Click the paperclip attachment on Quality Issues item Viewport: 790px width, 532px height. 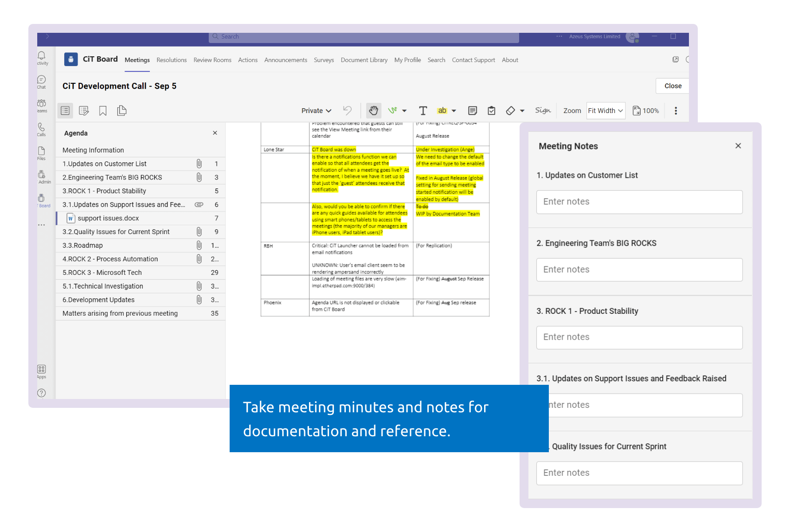pyautogui.click(x=199, y=231)
